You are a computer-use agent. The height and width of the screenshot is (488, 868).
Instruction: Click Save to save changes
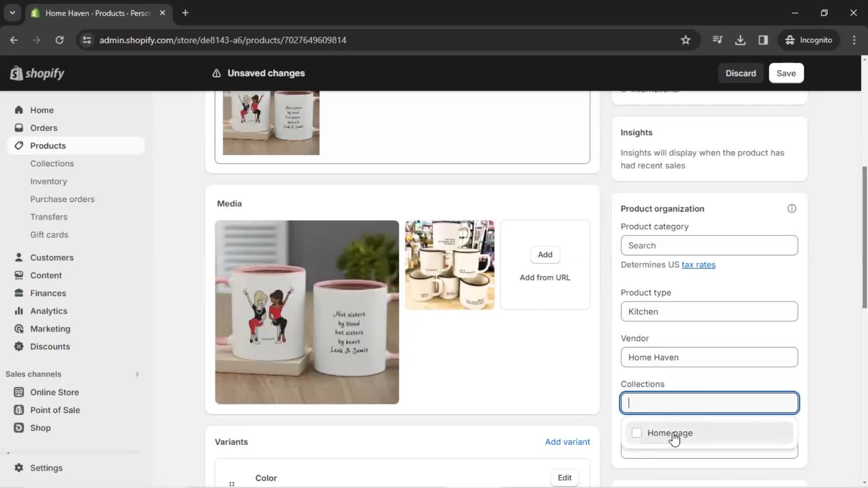coord(786,73)
